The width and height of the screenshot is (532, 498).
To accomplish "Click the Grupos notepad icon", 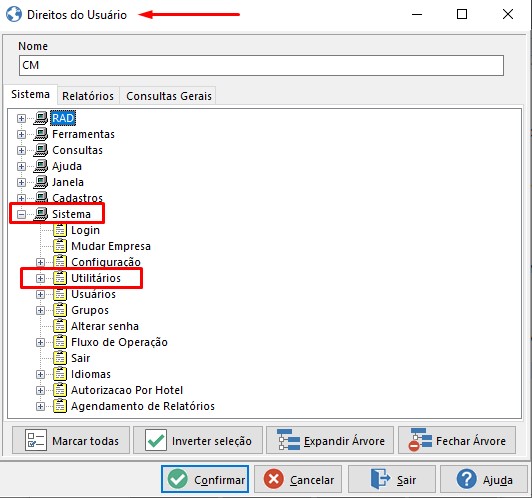I will point(60,310).
